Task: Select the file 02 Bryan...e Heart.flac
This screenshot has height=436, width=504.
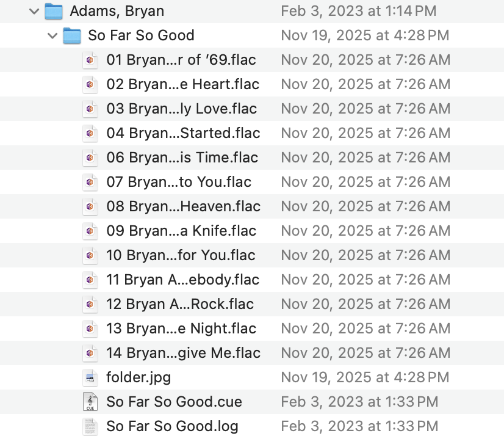Action: tap(182, 84)
